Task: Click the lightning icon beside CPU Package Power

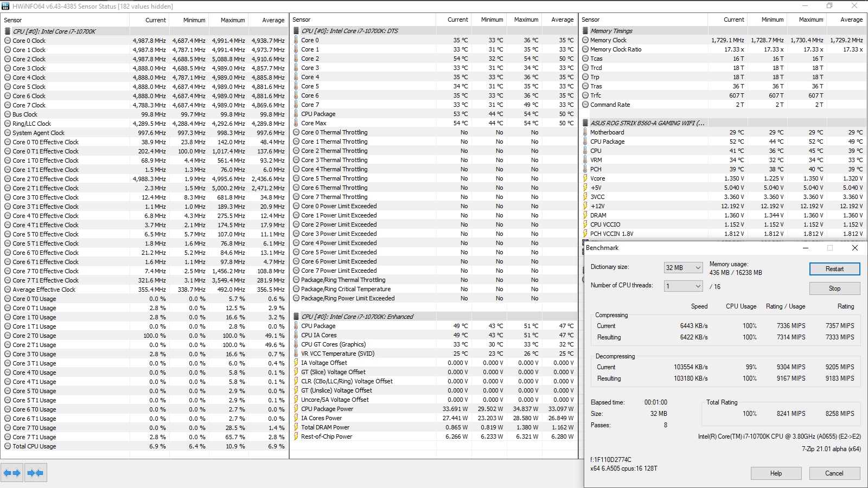Action: [296, 409]
